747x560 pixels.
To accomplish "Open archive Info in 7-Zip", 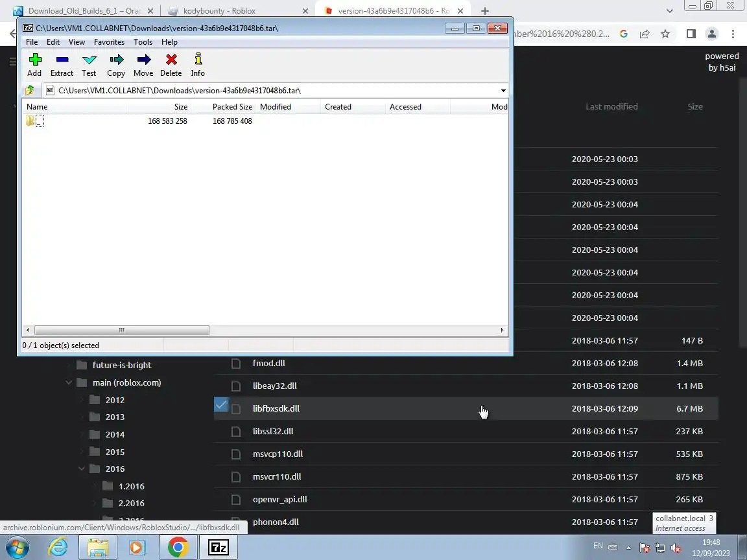I will [198, 65].
